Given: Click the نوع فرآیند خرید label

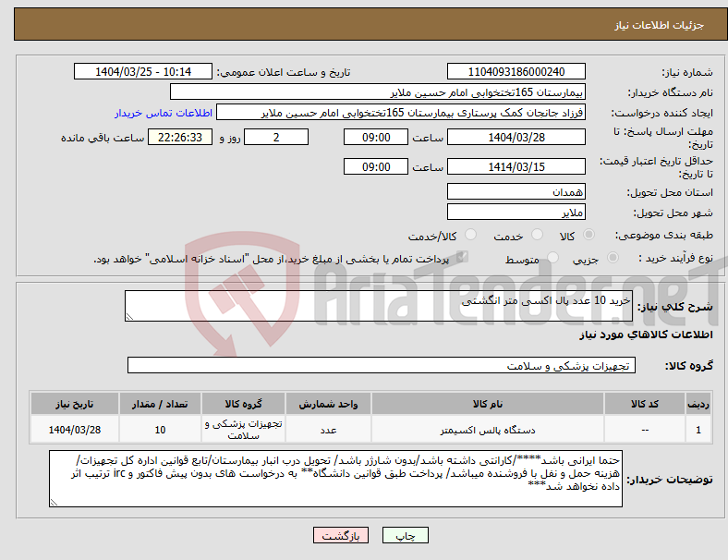Looking at the screenshot, I should [676, 258].
